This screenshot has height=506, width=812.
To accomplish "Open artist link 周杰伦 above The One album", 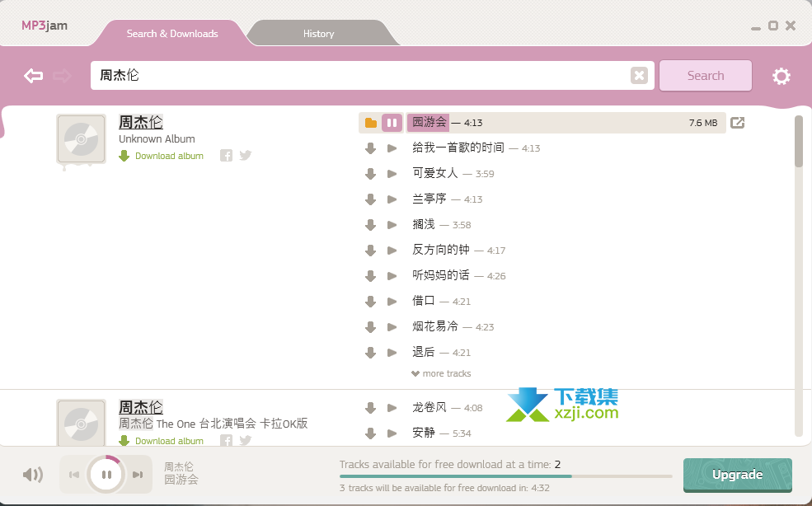I will [x=141, y=407].
